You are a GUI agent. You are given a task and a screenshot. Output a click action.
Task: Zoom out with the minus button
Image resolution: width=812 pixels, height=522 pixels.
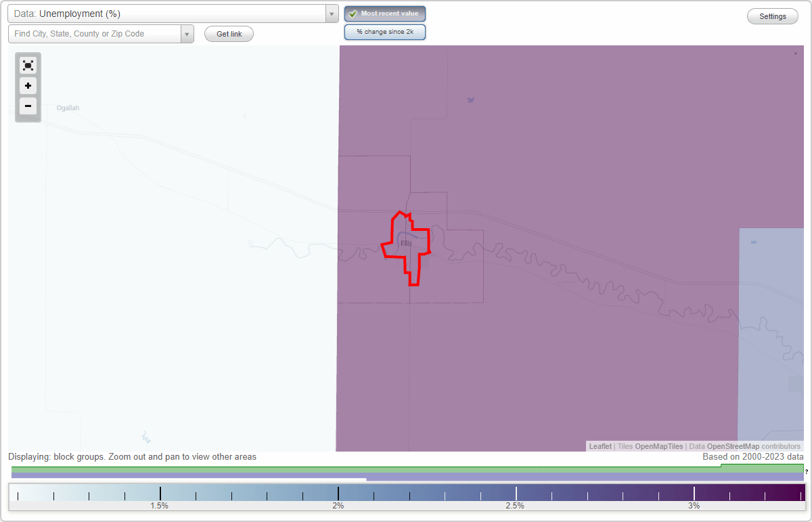[x=28, y=106]
